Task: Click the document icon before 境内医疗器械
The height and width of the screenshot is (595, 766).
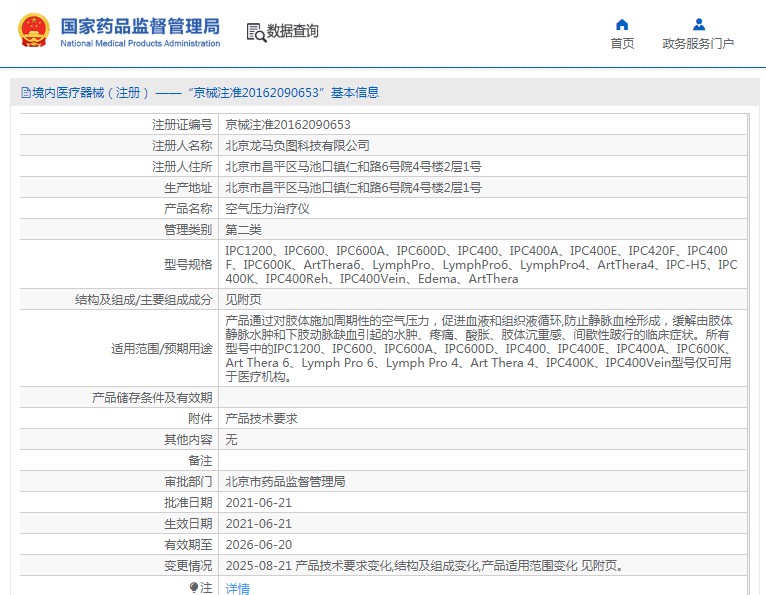Action: 25,92
